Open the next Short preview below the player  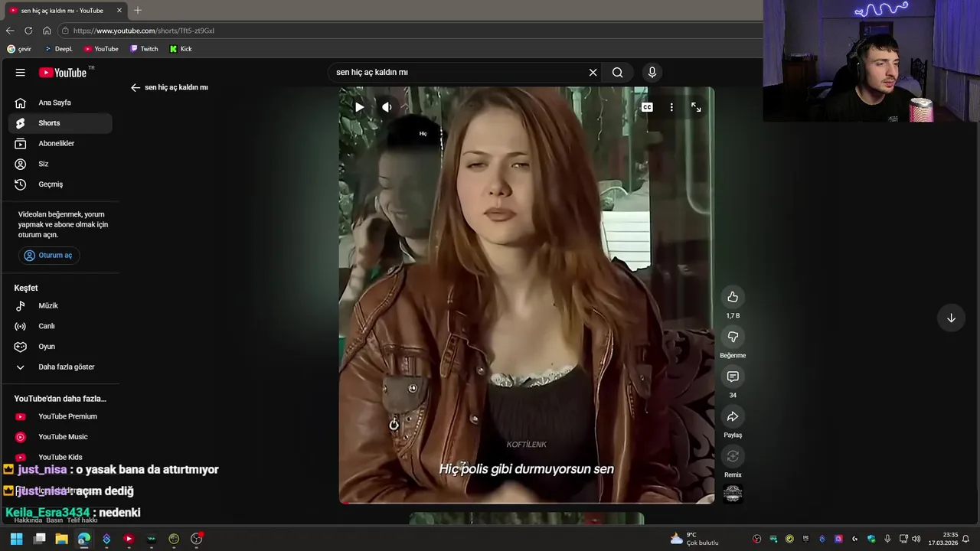click(x=527, y=519)
